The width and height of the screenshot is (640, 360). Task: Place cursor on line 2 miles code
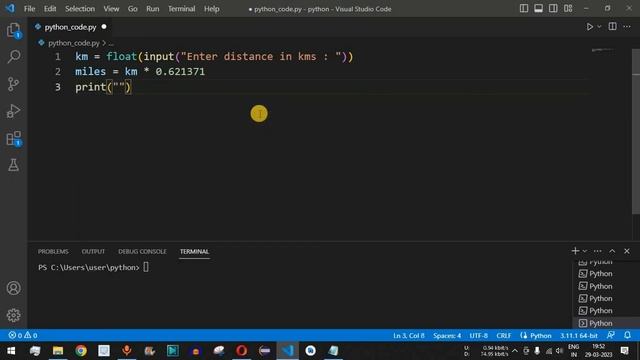[140, 71]
